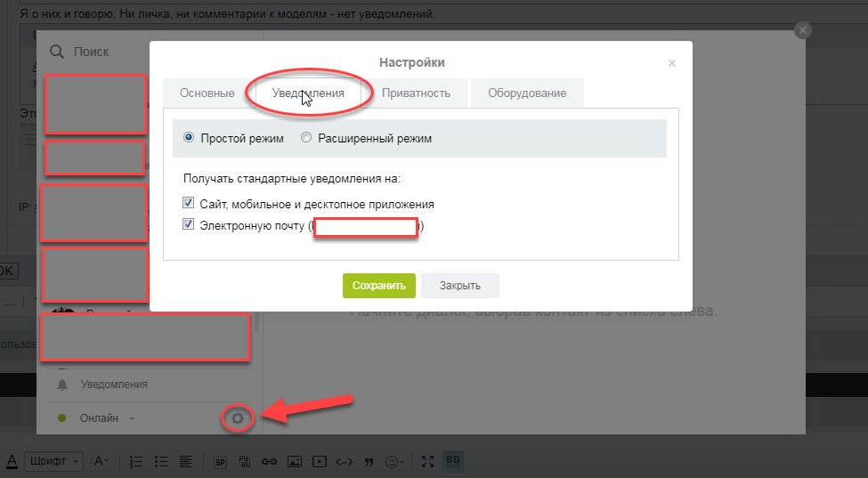868x478 pixels.
Task: Open the smiley emoticon dropdown
Action: point(395,461)
